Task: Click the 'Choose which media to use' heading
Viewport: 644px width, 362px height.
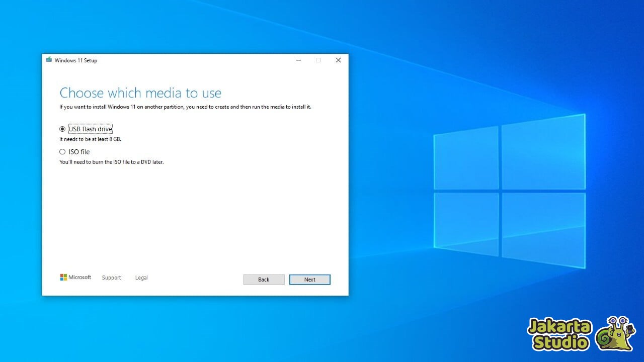Action: click(x=140, y=93)
